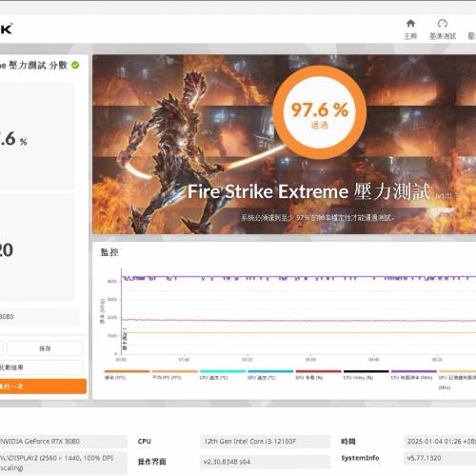Toggle the CPU 溫度 (°C) legend series
This screenshot has height=476, width=476.
[x=223, y=375]
